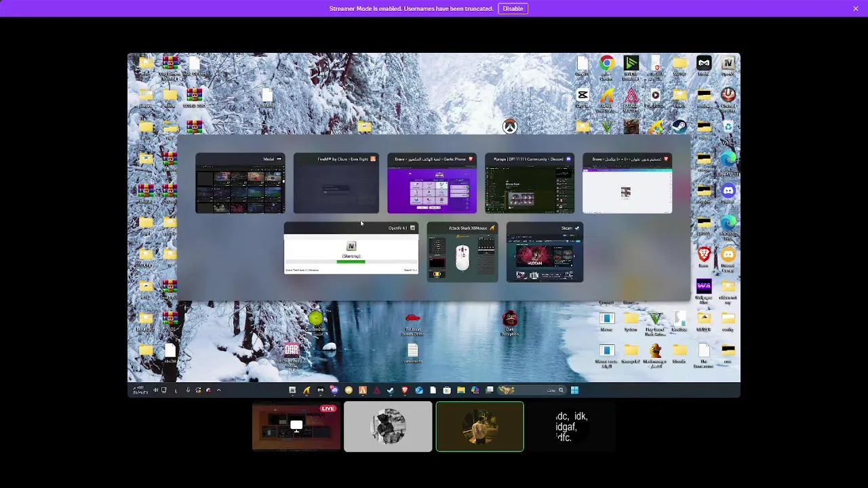Click the taskbar search box in the stream
This screenshot has height=488, width=868.
pos(533,390)
